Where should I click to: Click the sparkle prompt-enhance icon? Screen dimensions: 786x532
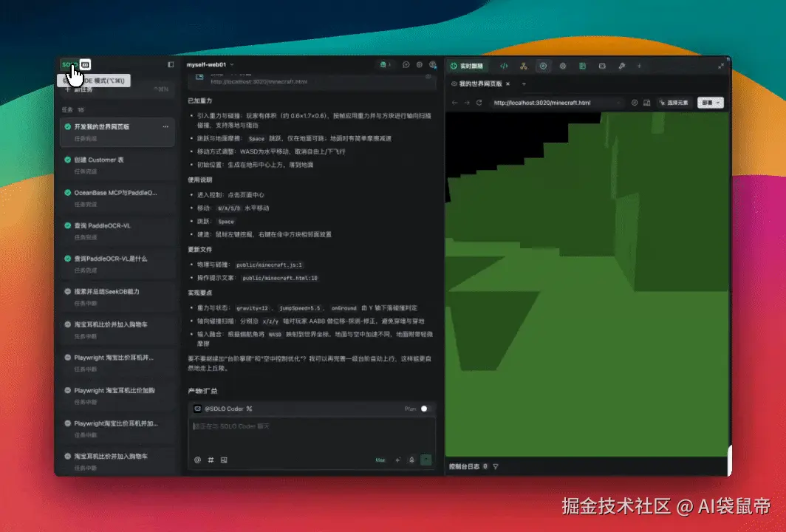click(398, 460)
